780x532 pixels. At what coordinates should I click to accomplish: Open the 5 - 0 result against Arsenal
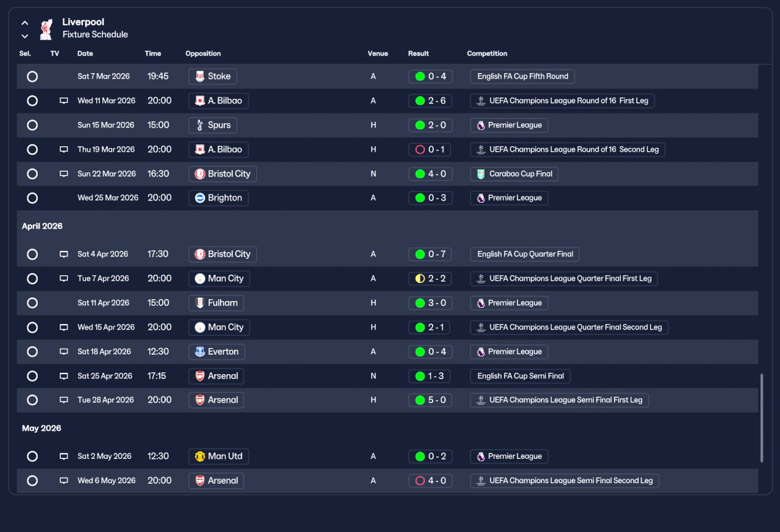click(x=430, y=400)
